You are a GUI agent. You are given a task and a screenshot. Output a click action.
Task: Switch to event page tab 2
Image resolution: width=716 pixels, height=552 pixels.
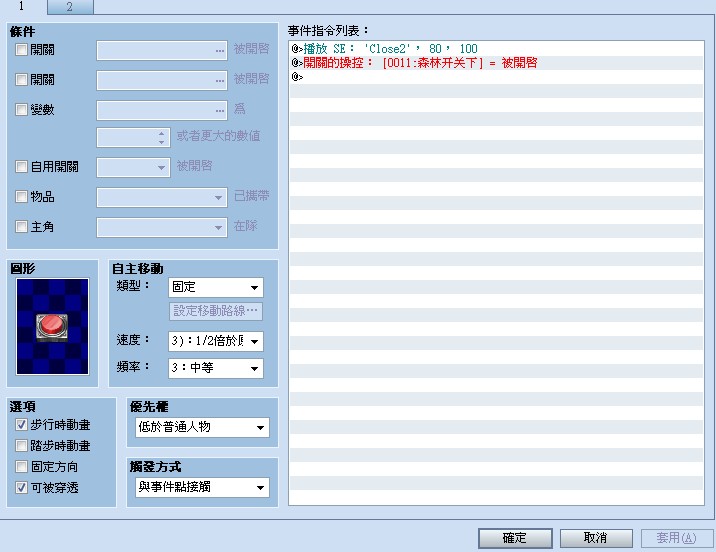(x=70, y=7)
